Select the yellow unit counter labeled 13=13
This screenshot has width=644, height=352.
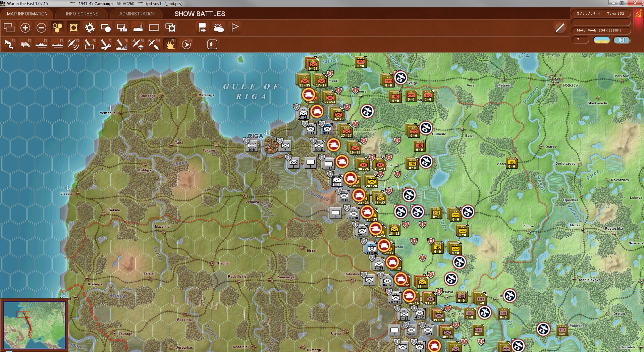(394, 229)
